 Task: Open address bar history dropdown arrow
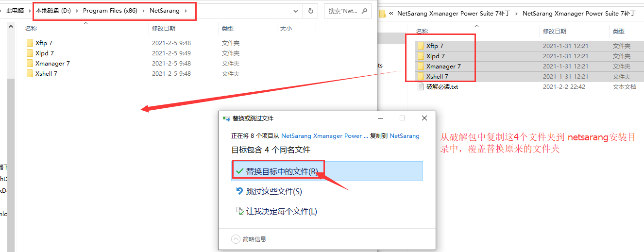click(296, 11)
